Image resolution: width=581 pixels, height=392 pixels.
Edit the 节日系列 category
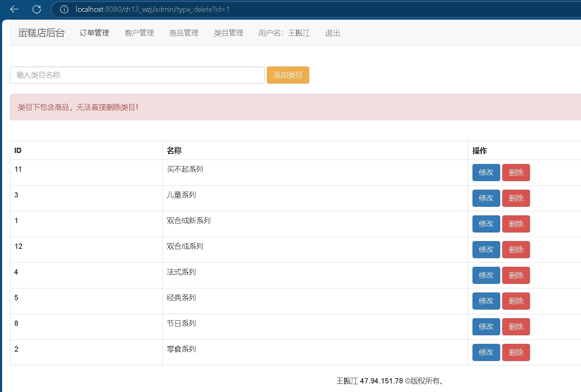(486, 327)
